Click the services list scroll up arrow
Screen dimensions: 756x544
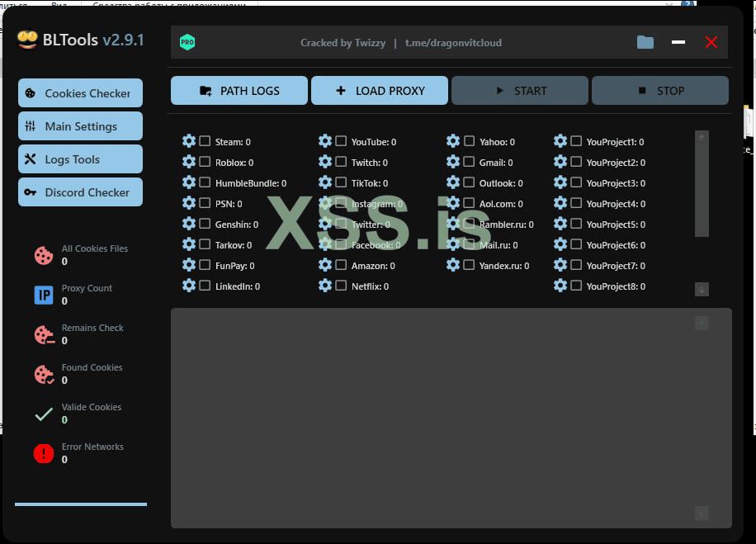click(702, 139)
